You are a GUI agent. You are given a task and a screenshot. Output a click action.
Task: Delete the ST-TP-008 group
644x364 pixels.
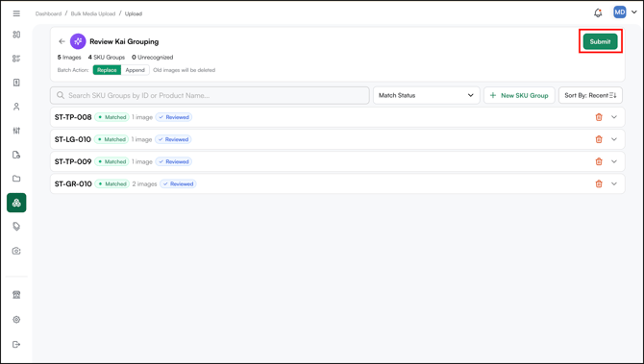(599, 117)
